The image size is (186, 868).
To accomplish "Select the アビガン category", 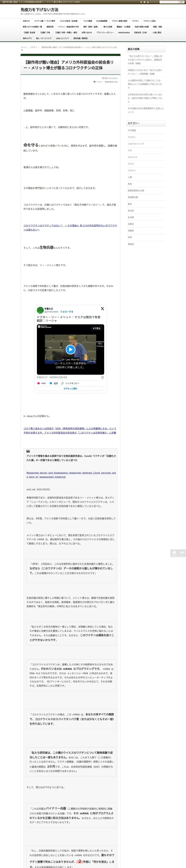I will [x=132, y=137].
